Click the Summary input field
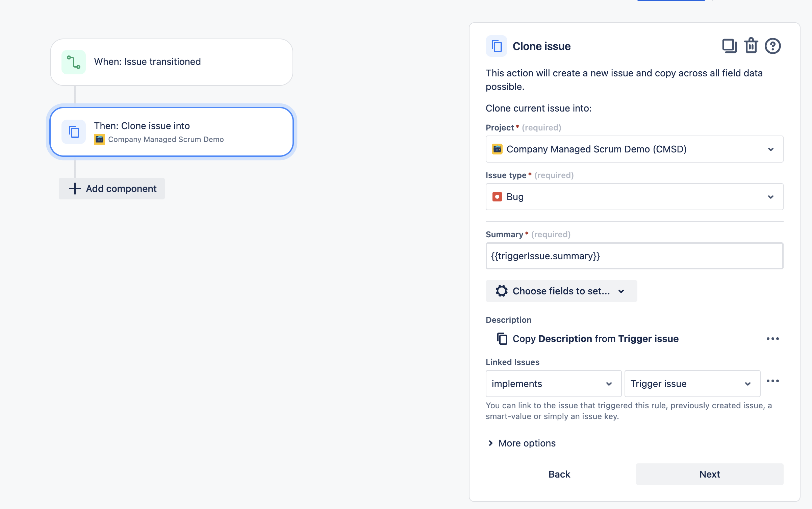 point(634,256)
